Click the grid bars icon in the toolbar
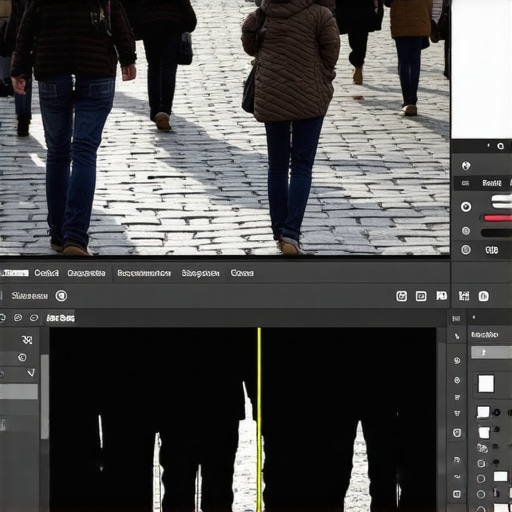The image size is (512, 512). [464, 296]
